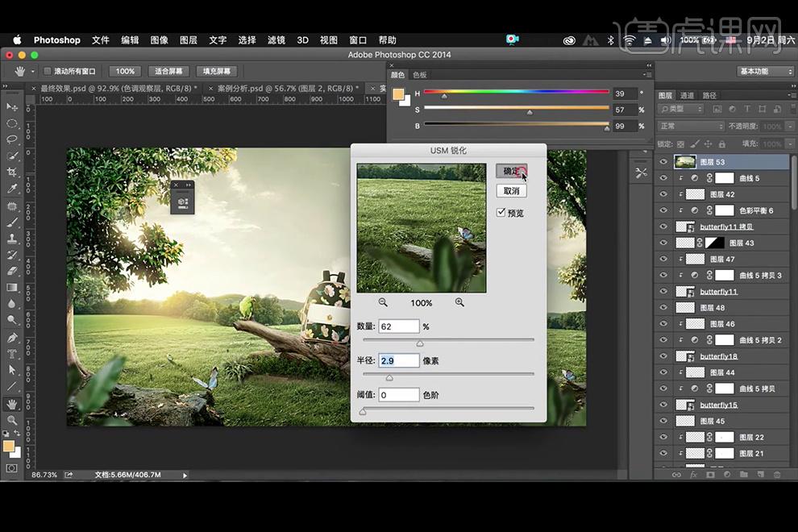Click the 适合屏幕 button
Viewport: 798px width, 532px height.
point(168,71)
